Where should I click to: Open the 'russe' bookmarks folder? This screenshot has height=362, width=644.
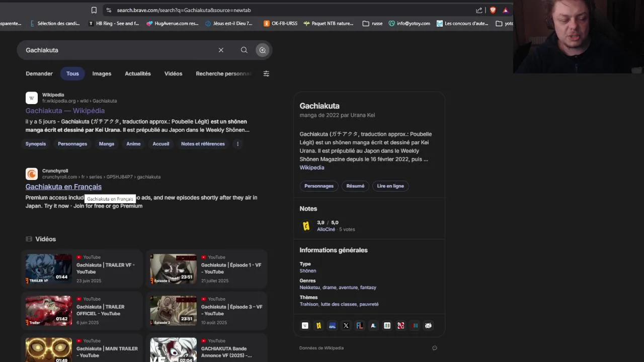372,23
